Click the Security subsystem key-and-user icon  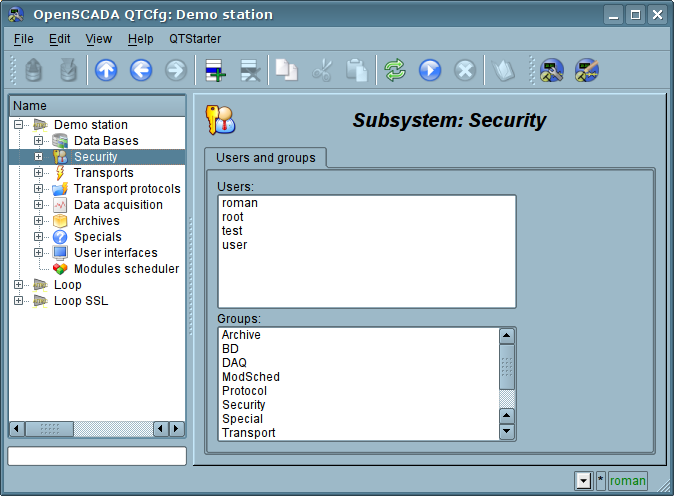(x=220, y=120)
